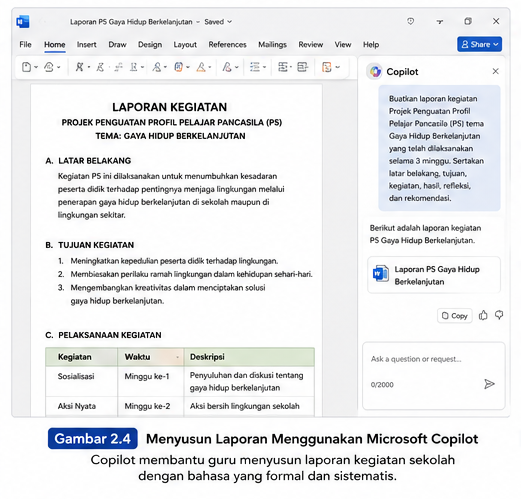The height and width of the screenshot is (499, 521).
Task: Click the Deskripsi table header cell
Action: 249,357
